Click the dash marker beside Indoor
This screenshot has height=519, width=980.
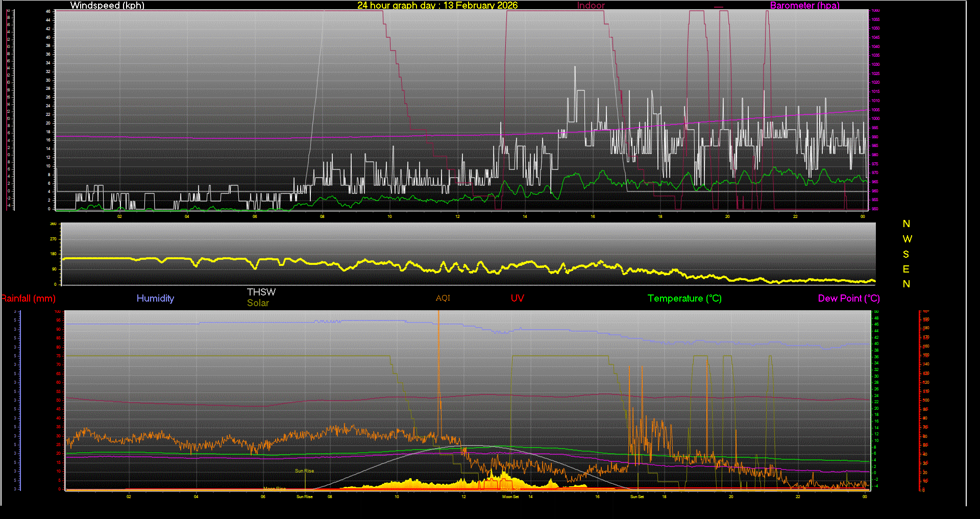(x=719, y=6)
